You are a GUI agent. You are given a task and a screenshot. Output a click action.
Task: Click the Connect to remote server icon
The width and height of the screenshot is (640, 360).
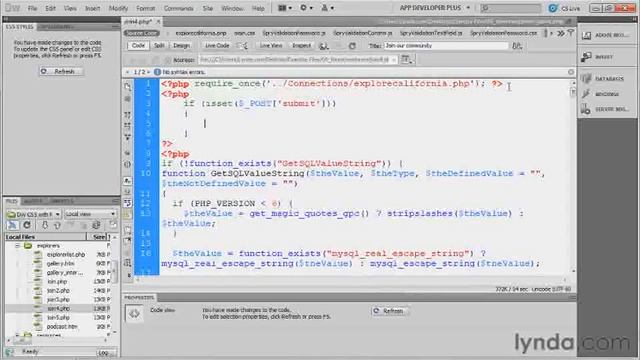tap(13, 225)
